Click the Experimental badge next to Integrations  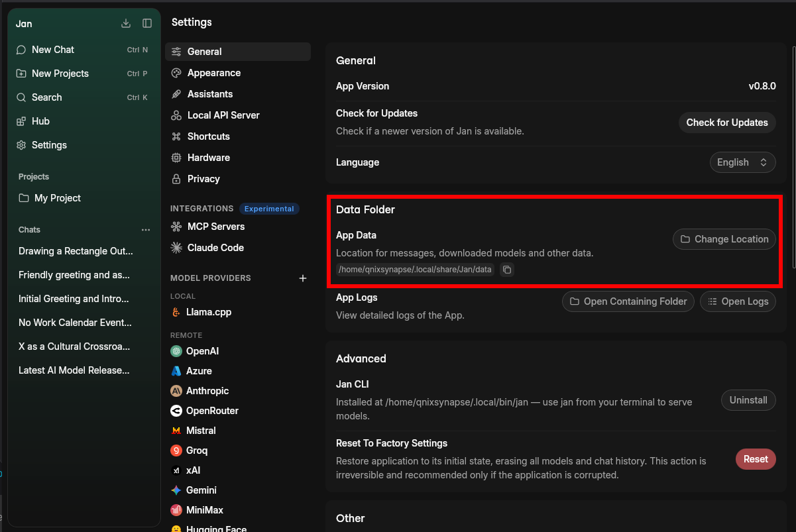[269, 209]
